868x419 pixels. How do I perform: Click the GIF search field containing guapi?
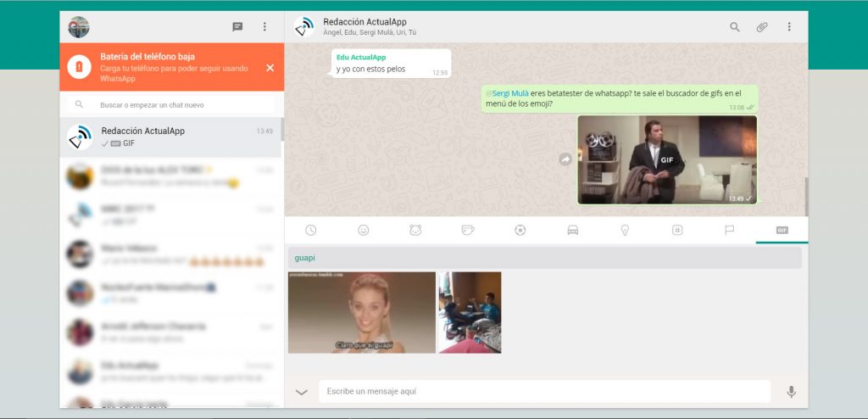coord(545,259)
